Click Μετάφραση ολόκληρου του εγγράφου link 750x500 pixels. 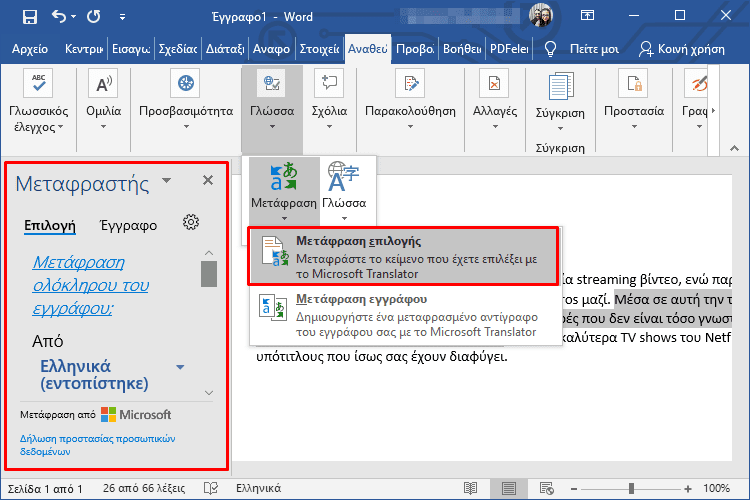[x=91, y=285]
